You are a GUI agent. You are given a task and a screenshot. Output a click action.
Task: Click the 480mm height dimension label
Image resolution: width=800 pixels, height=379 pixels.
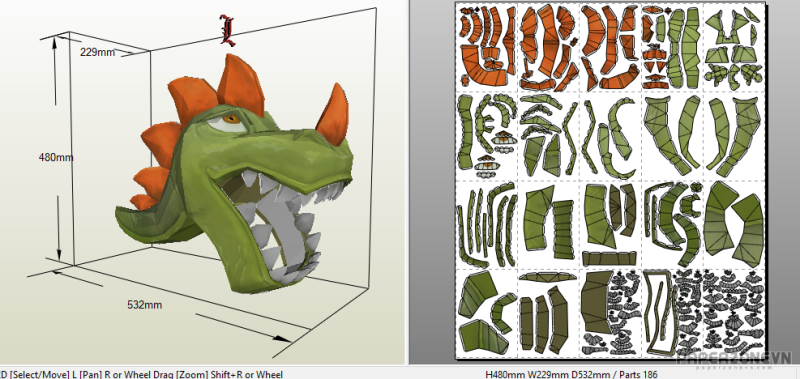56,158
